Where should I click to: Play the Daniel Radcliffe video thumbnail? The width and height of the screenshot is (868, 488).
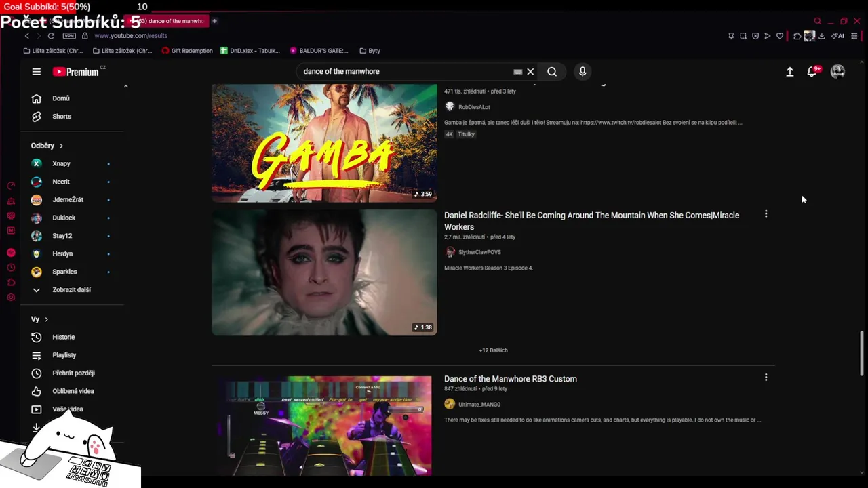tap(324, 272)
